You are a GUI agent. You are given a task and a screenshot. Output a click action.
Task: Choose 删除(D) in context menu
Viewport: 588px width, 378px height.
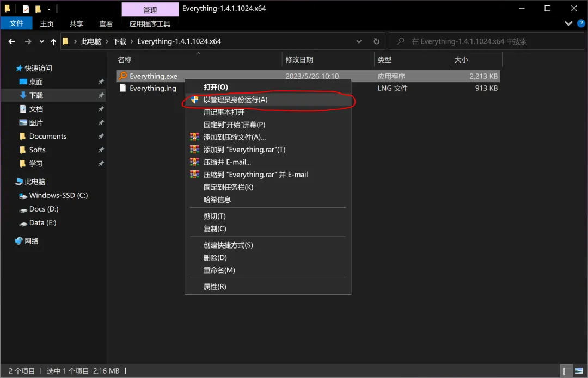(268, 258)
